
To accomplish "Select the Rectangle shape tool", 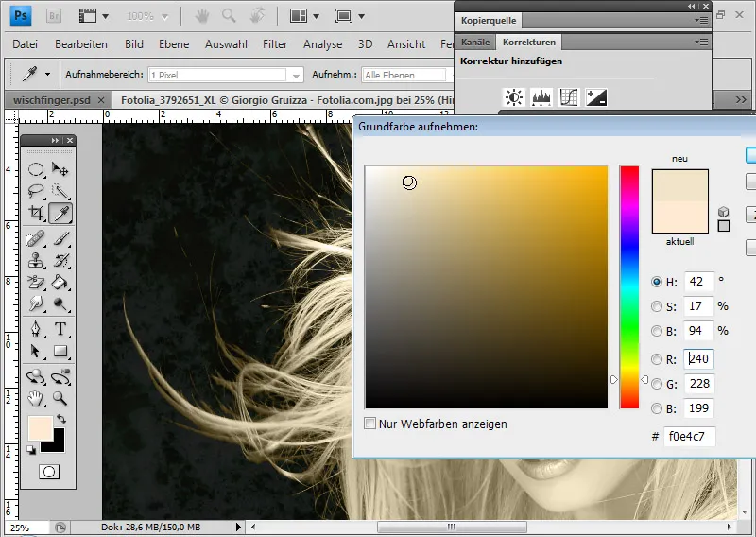I will (x=60, y=351).
